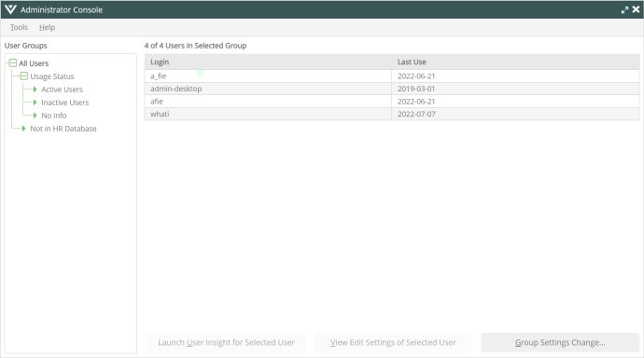Open the Help menu
This screenshot has height=358, width=644.
47,27
